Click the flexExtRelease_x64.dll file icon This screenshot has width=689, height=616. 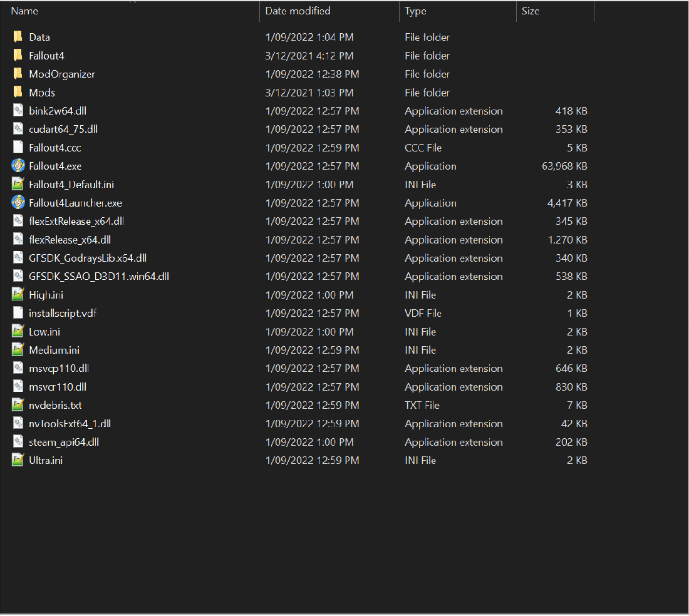pyautogui.click(x=18, y=221)
